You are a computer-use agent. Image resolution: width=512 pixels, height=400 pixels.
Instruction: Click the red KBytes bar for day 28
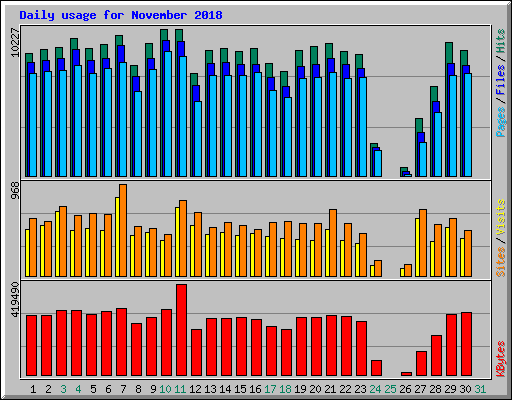(437, 356)
